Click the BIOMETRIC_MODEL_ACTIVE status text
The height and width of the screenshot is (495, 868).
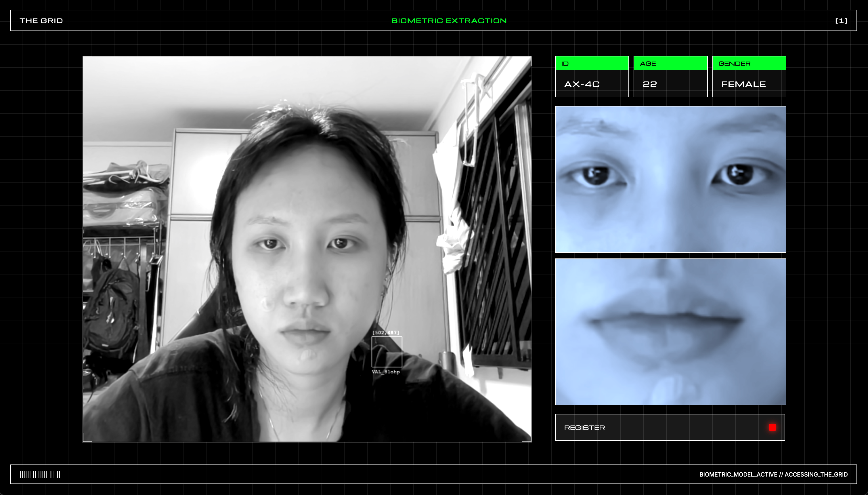click(773, 474)
